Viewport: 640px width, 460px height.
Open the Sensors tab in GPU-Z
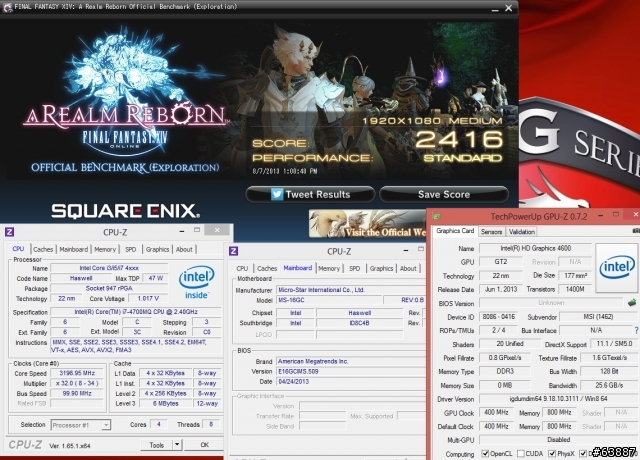click(491, 231)
